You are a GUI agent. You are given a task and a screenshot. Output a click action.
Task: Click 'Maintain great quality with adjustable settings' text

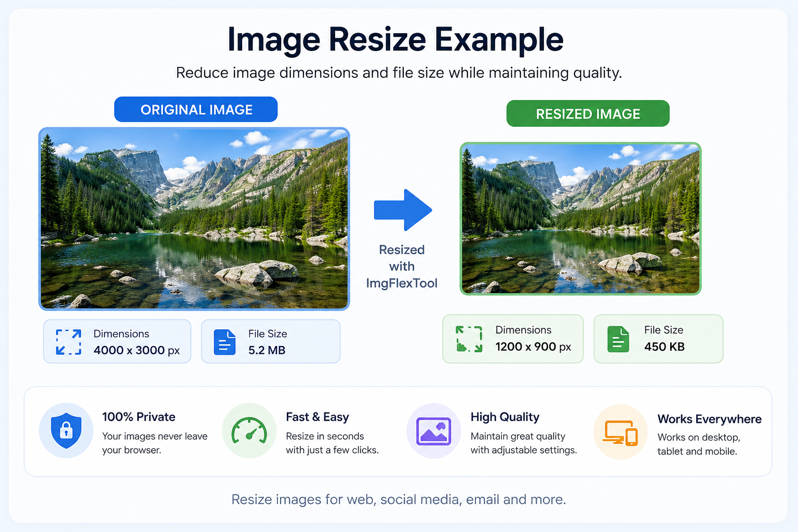(x=524, y=443)
